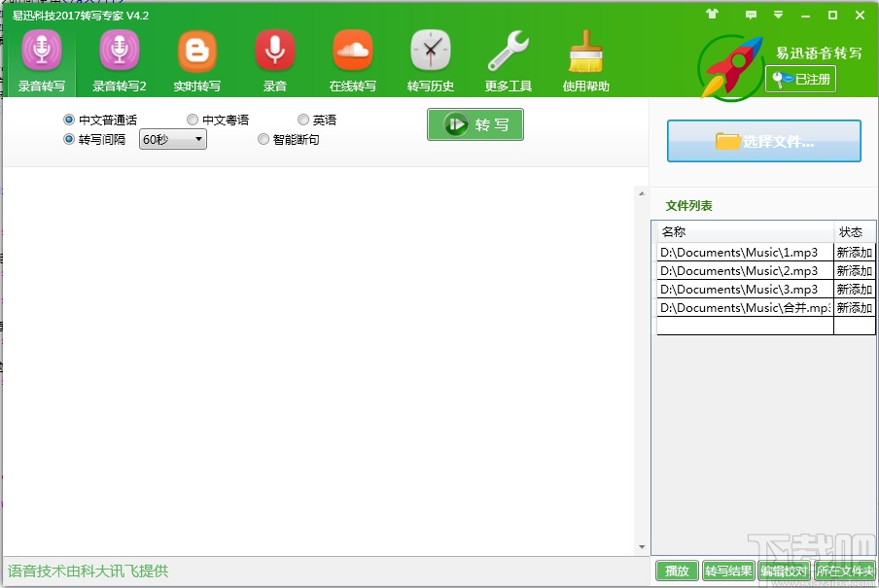This screenshot has height=588, width=879.
Task: Select 智能断句 option
Action: pyautogui.click(x=288, y=139)
